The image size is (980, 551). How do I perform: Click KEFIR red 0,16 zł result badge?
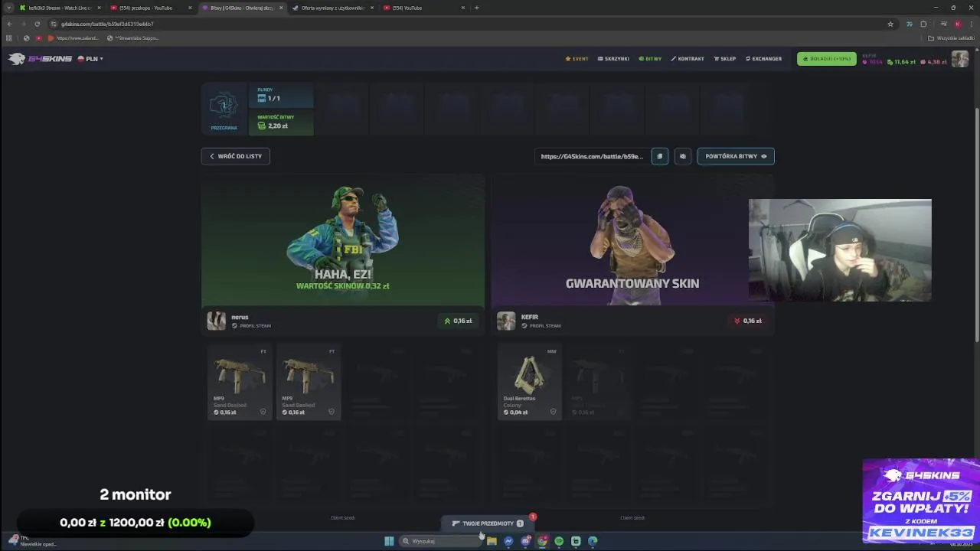[x=748, y=321]
